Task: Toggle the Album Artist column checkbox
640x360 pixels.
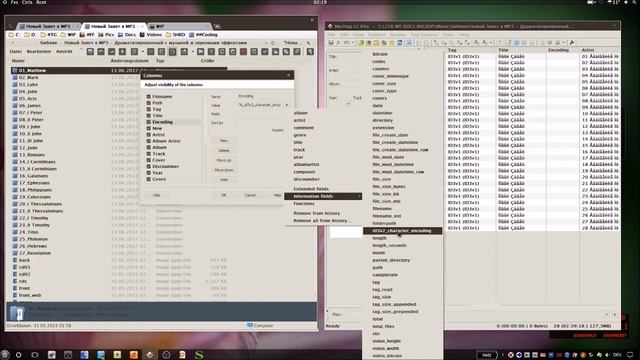Action: (149, 141)
